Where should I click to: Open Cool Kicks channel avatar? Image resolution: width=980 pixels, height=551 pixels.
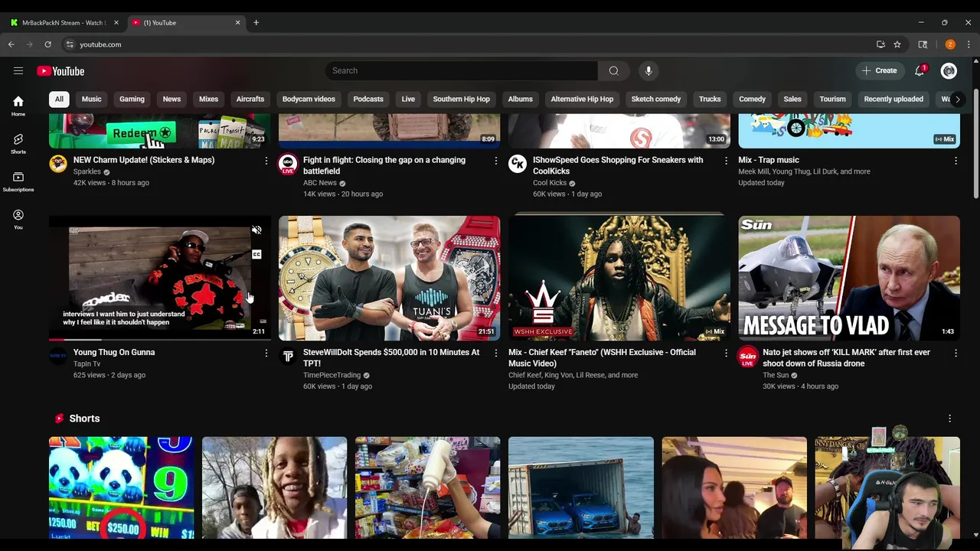(518, 163)
